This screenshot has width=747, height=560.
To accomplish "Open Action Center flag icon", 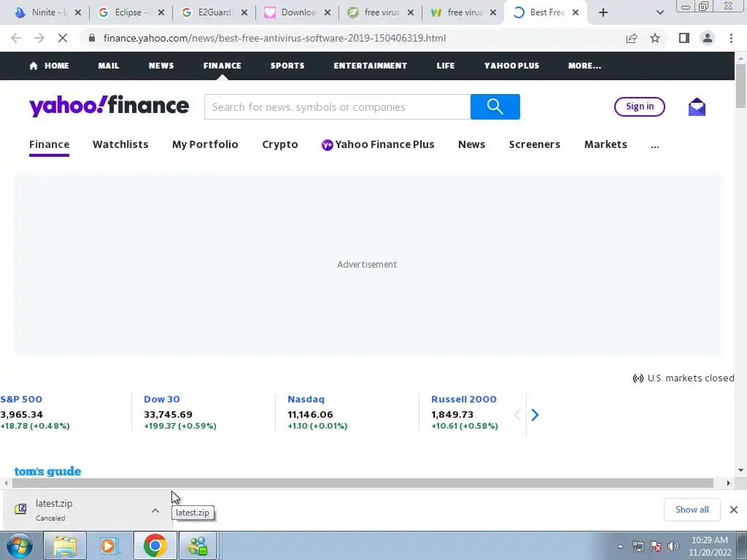I will 656,546.
